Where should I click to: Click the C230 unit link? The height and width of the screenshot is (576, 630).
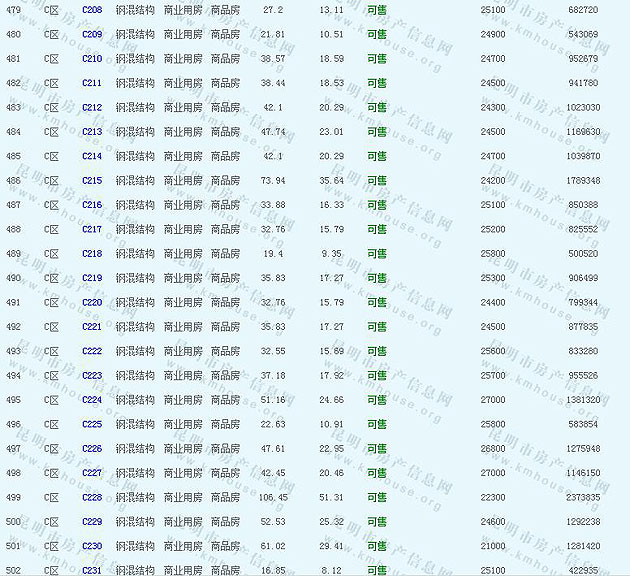point(92,546)
